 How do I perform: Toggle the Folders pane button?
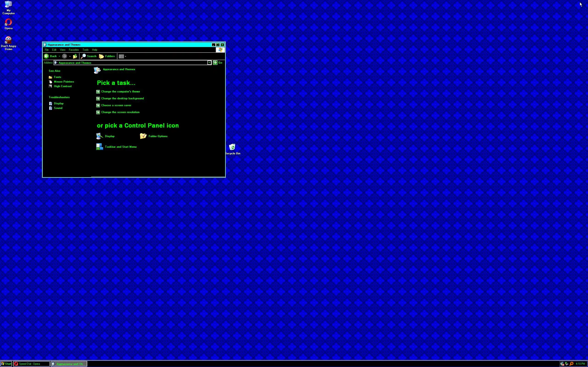[x=107, y=56]
